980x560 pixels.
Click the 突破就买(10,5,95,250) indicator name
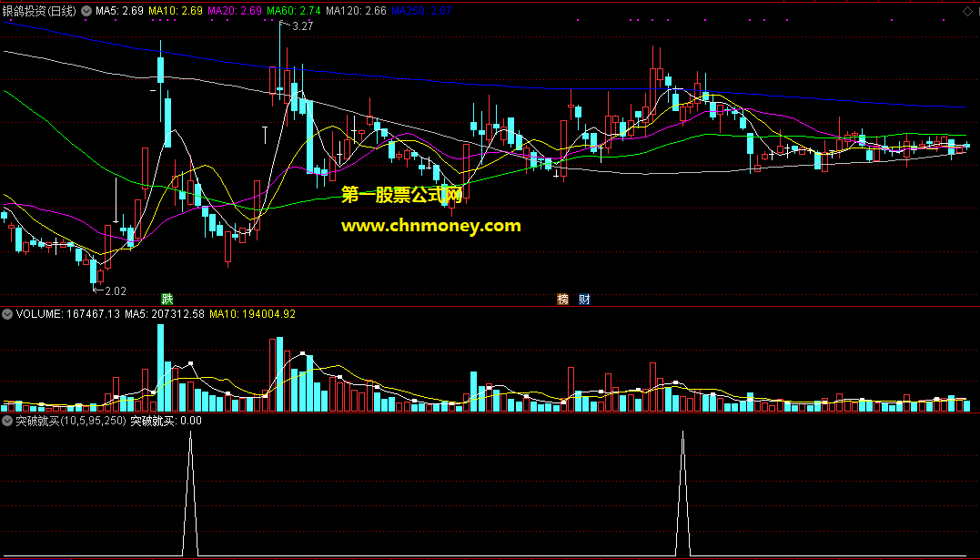pyautogui.click(x=71, y=421)
